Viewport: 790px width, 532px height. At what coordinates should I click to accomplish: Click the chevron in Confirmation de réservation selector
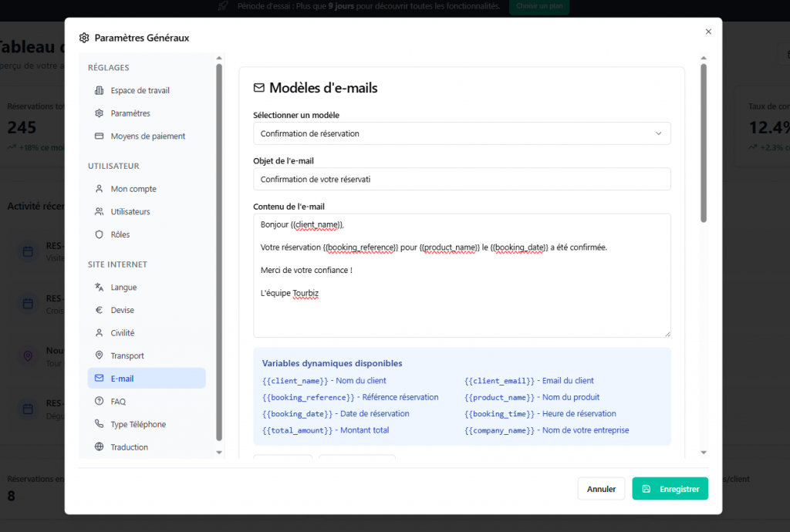(658, 133)
